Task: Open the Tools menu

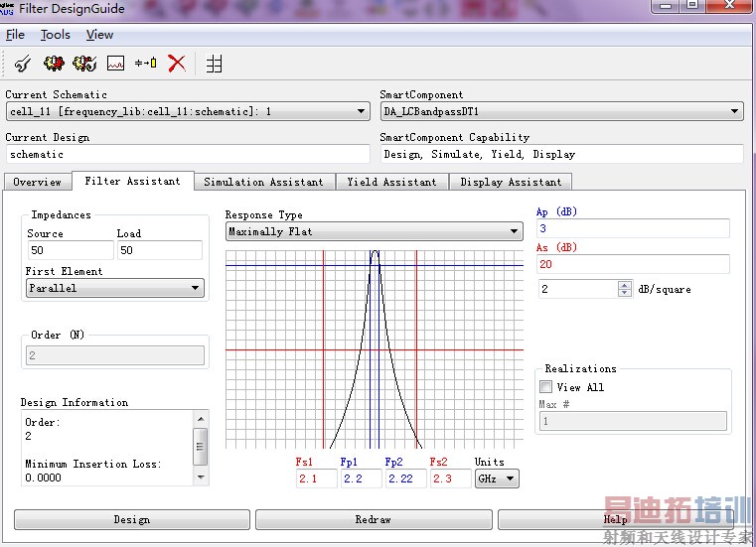Action: 56,35
